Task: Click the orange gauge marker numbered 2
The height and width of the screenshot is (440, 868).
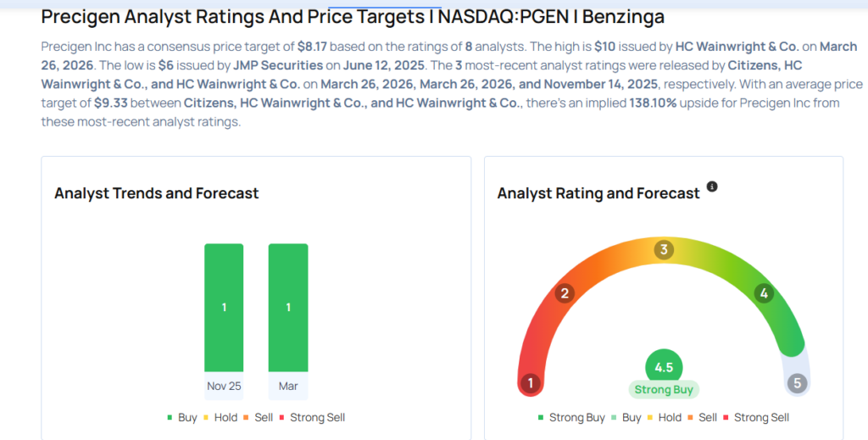Action: tap(564, 293)
